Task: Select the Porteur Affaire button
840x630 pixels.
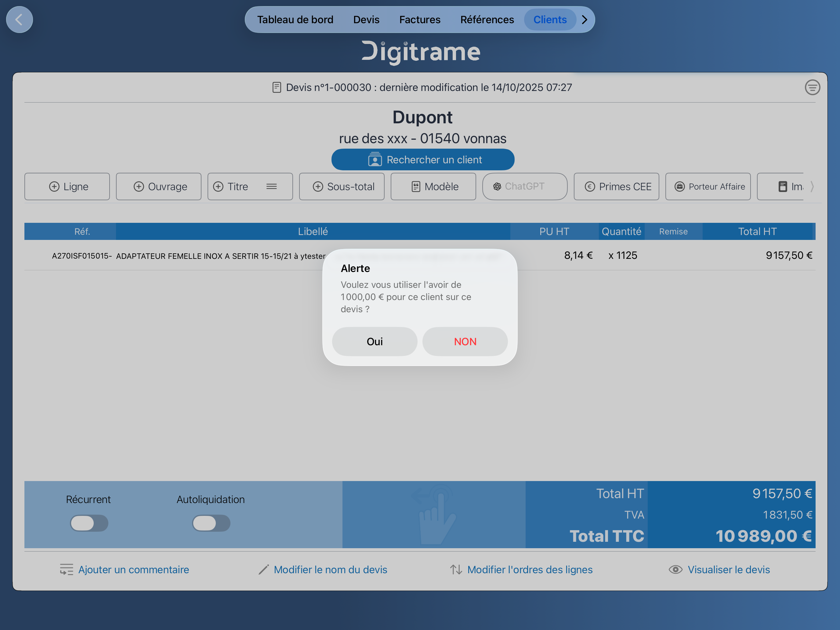Action: (x=708, y=186)
